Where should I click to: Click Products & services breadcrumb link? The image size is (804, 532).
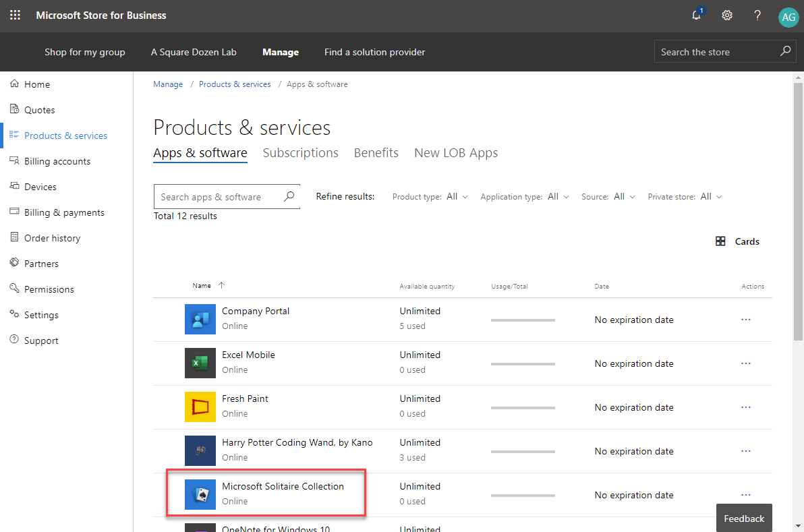coord(234,84)
